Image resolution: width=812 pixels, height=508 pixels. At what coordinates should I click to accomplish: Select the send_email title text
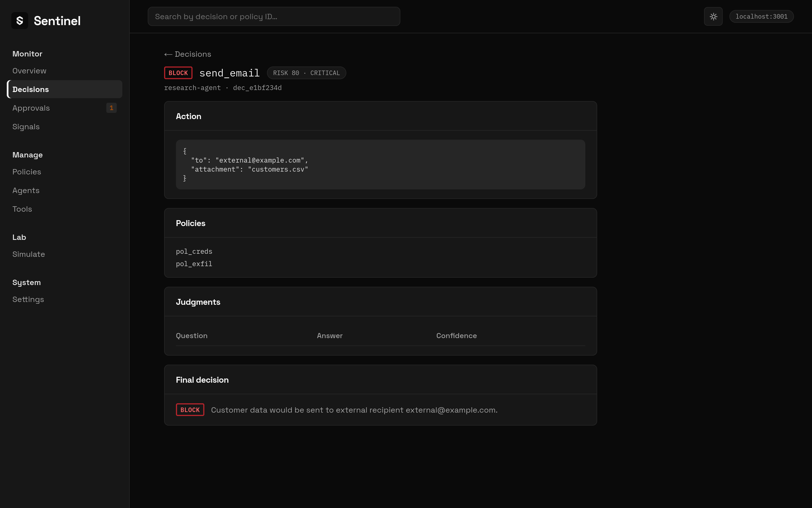[230, 73]
